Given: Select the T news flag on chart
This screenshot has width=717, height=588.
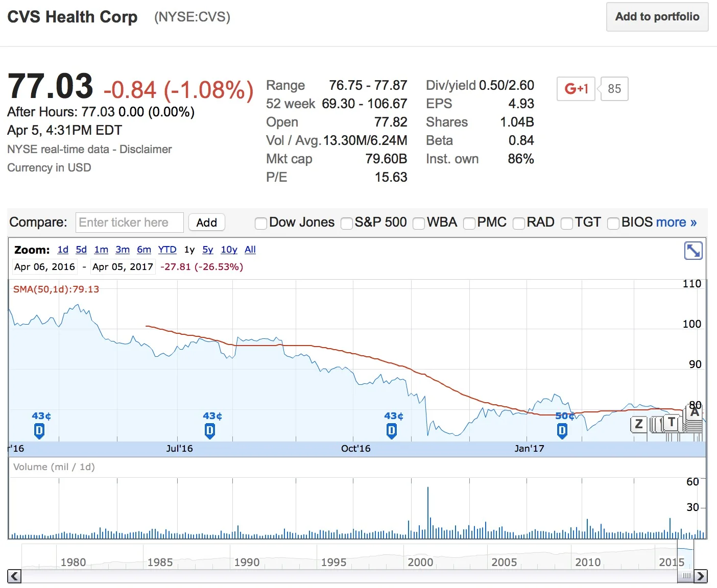Looking at the screenshot, I should pyautogui.click(x=672, y=422).
